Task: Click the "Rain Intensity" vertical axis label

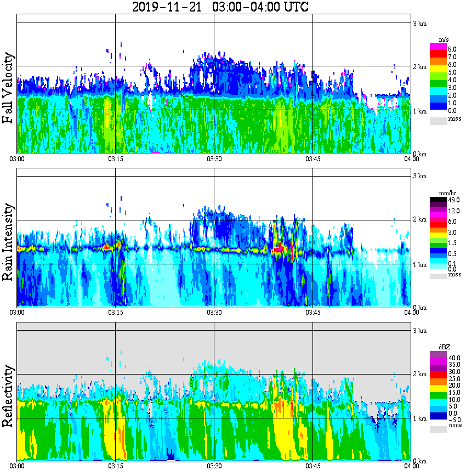Action: (8, 242)
